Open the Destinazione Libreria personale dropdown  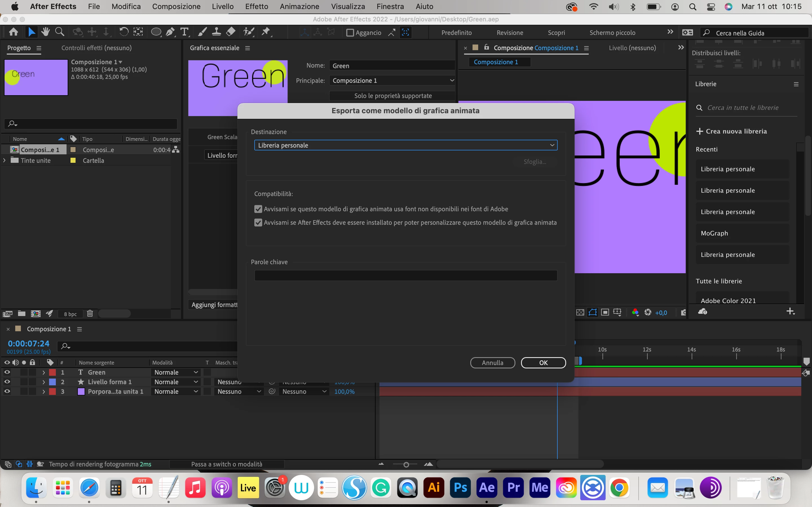click(x=406, y=145)
